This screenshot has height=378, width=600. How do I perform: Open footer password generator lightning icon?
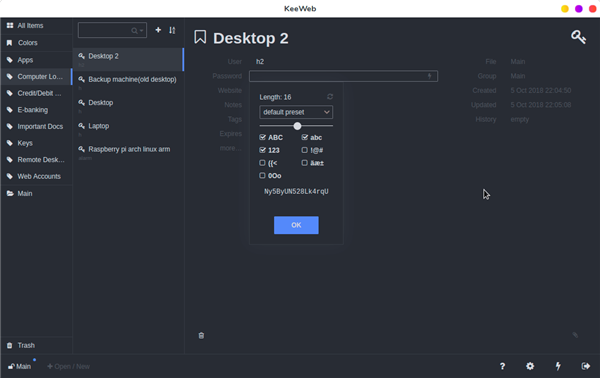click(x=558, y=366)
